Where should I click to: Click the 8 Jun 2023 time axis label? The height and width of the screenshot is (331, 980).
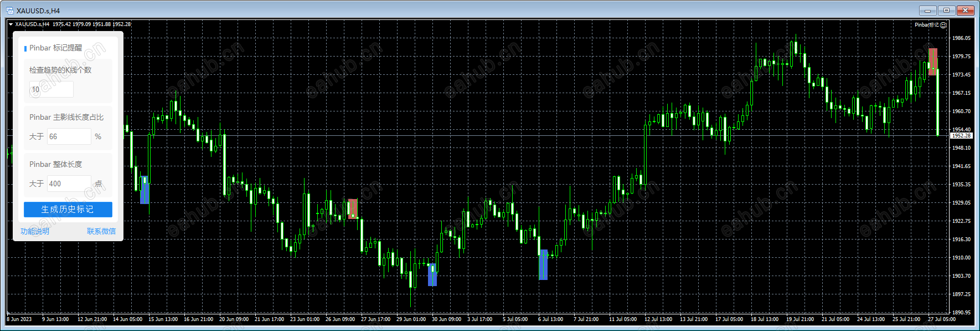click(19, 319)
